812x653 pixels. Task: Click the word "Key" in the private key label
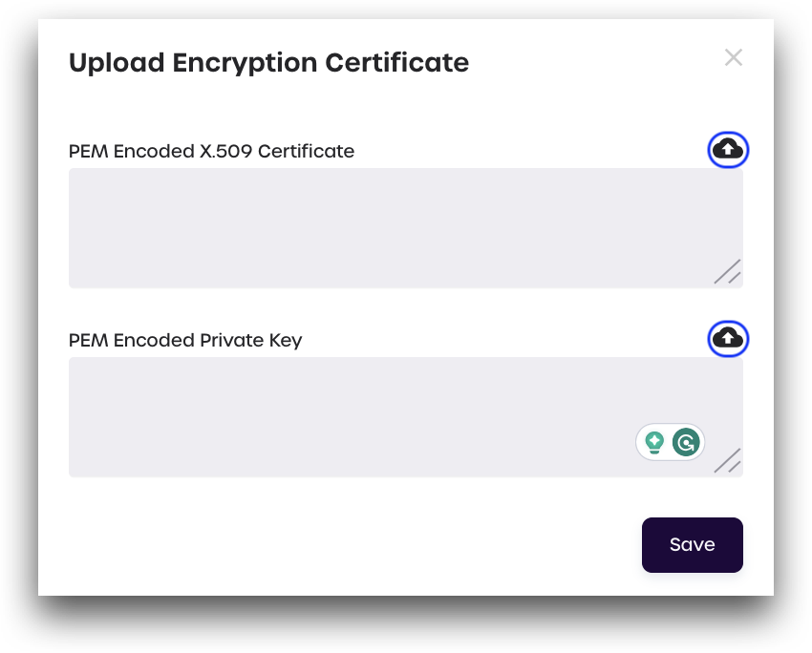point(286,340)
